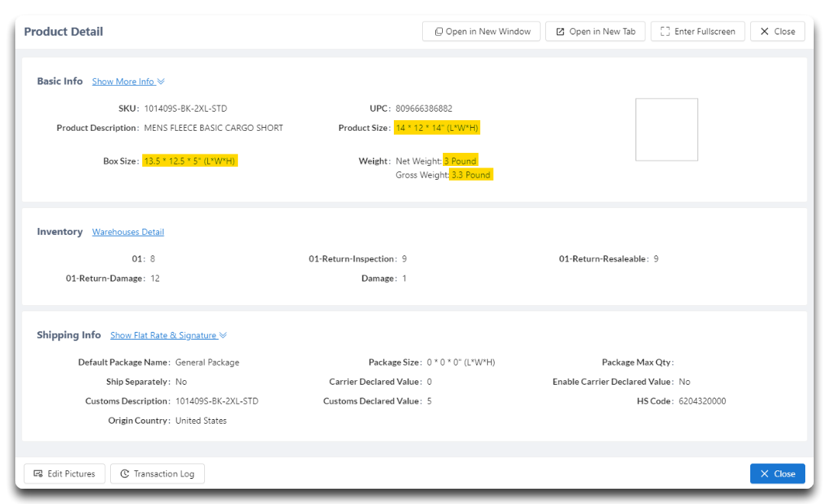Click the X icon in top Close button

coord(765,31)
